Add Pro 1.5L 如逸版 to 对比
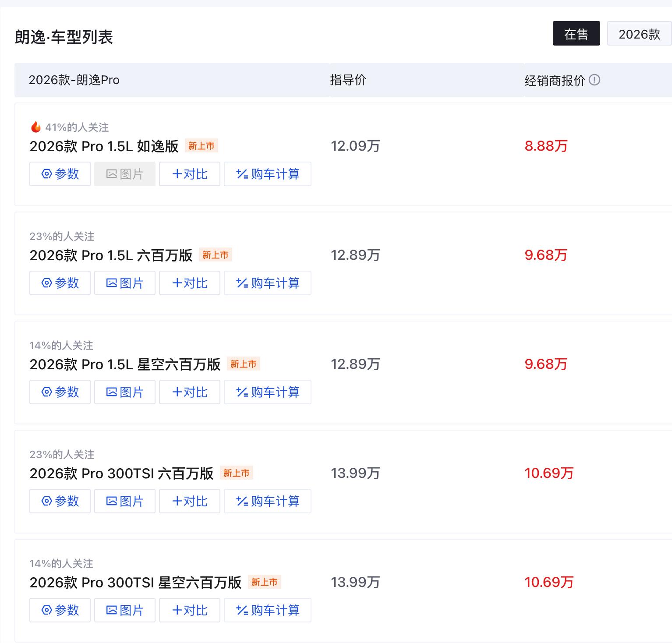The height and width of the screenshot is (643, 672). (x=190, y=174)
